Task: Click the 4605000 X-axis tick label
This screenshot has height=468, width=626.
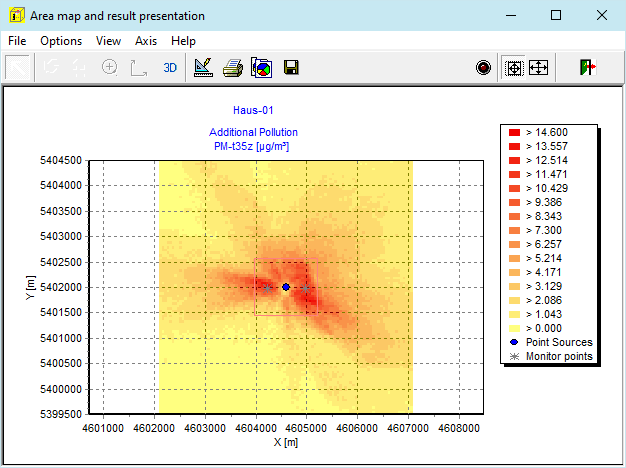Action: click(306, 428)
